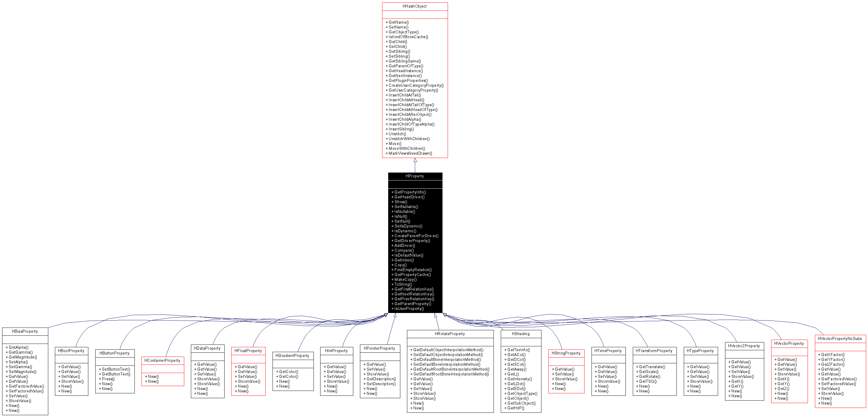The width and height of the screenshot is (868, 417).
Task: Open the HIntProperty class node
Action: point(337,371)
